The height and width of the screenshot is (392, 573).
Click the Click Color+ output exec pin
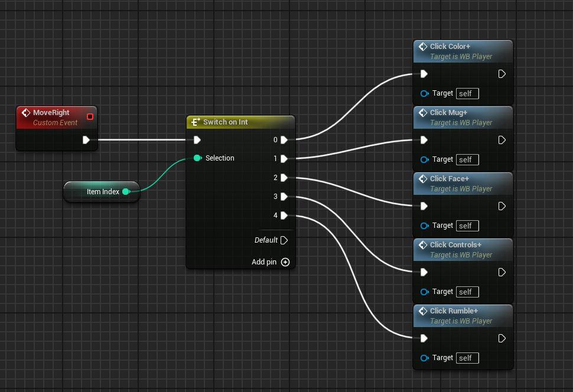502,74
